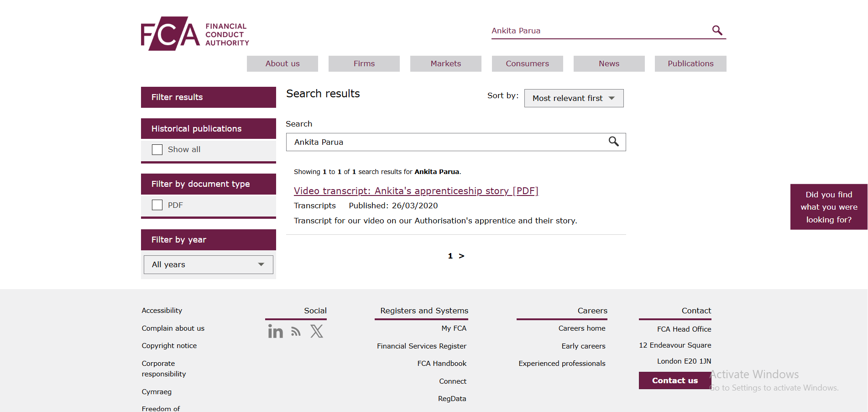This screenshot has width=868, height=412.
Task: Click the Filter by document type header
Action: point(209,184)
